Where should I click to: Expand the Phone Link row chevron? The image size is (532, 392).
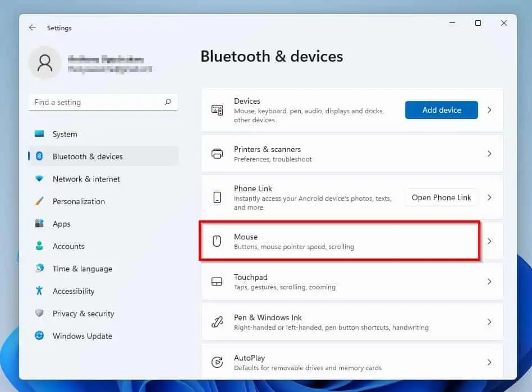(x=489, y=197)
